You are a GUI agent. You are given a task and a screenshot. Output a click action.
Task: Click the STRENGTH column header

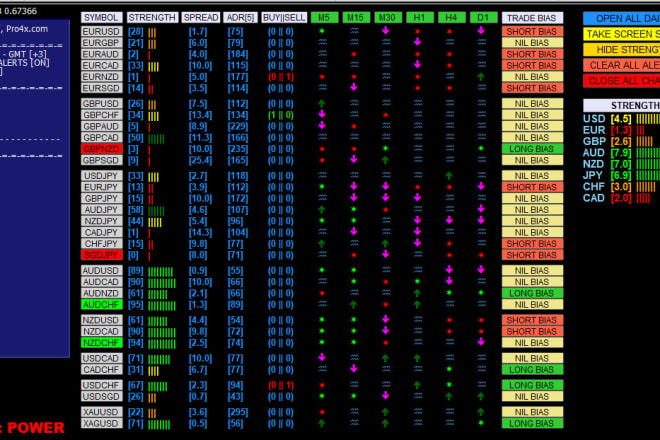pos(152,18)
